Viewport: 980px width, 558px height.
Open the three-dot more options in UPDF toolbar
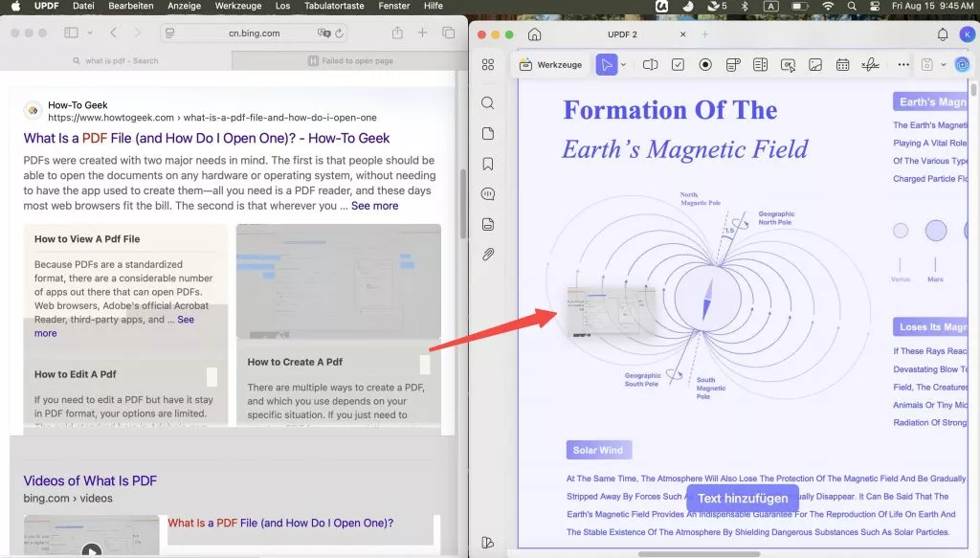click(x=903, y=65)
